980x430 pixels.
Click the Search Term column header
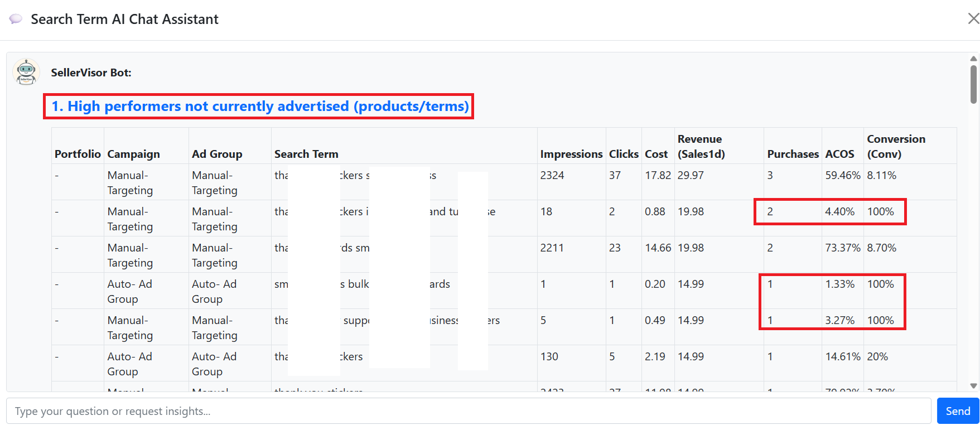(x=306, y=154)
